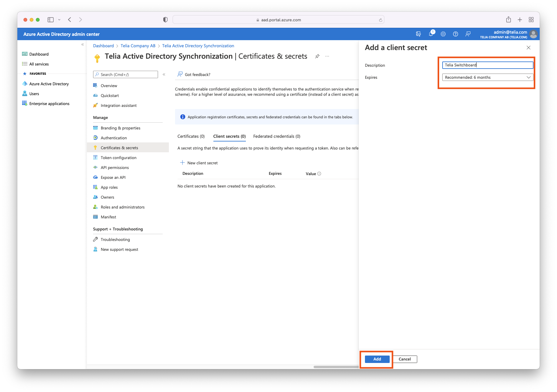
Task: Click the Azure Active Directory admin center title
Action: point(62,34)
